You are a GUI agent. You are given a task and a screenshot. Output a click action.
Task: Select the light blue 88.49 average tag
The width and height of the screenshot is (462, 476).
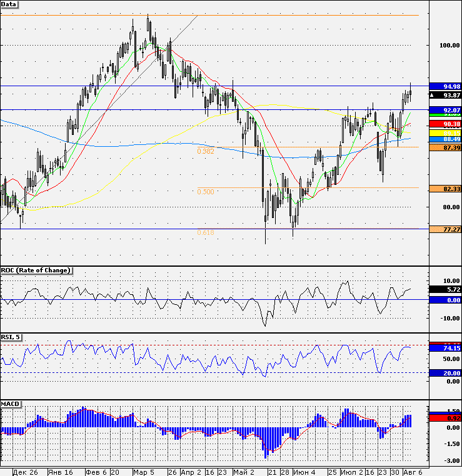point(446,139)
